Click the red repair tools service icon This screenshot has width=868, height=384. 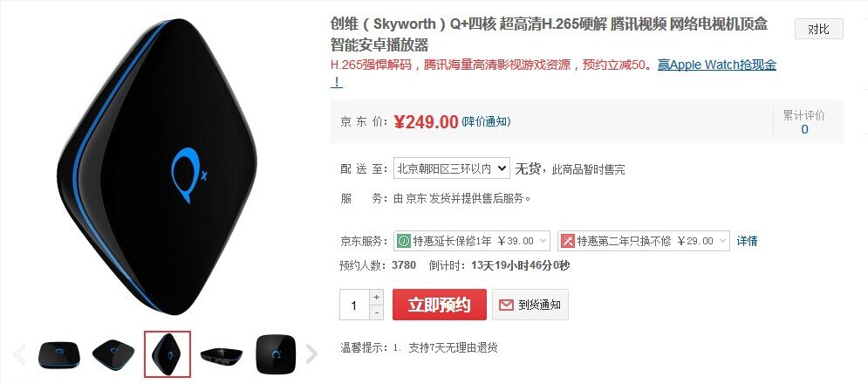tap(567, 241)
